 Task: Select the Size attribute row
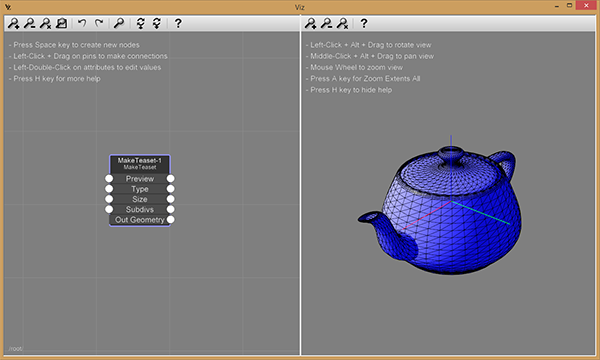tap(140, 199)
